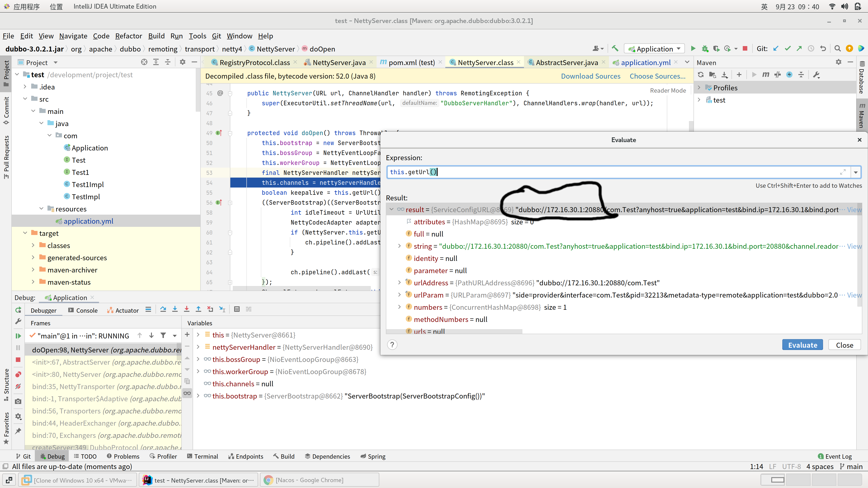Toggle View Breakpoints red circles icon
The image size is (868, 488).
[18, 374]
